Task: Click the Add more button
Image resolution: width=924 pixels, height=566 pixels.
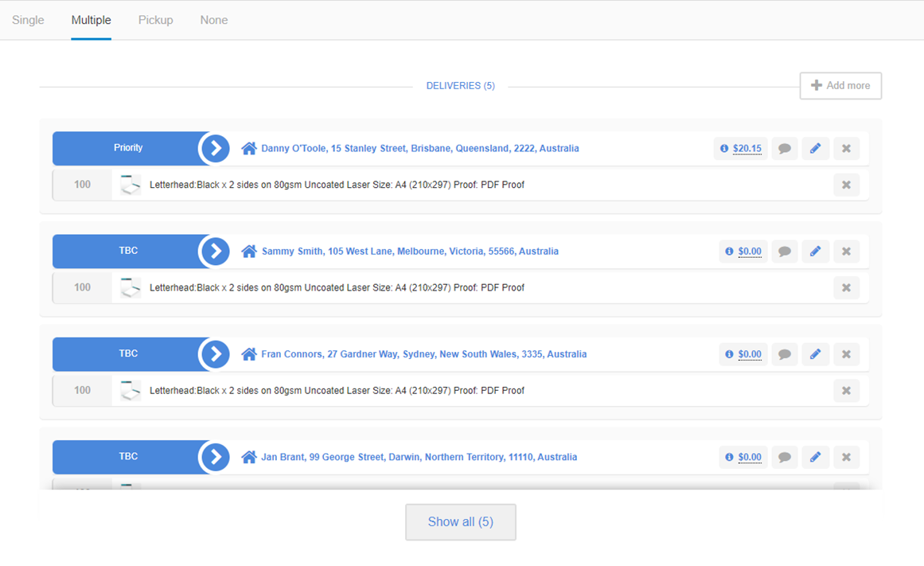Action: [840, 85]
